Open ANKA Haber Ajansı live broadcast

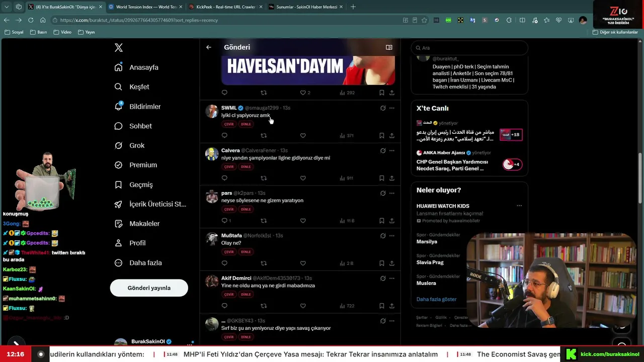(x=469, y=162)
